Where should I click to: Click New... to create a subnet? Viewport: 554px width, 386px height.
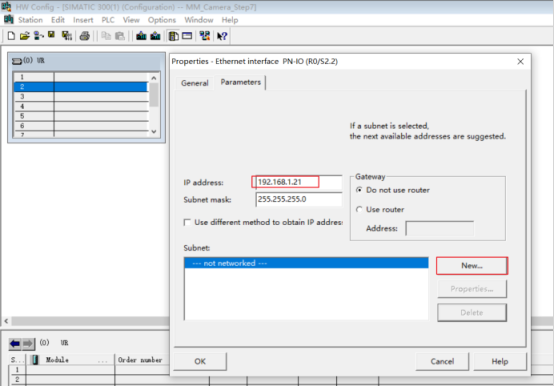[472, 266]
